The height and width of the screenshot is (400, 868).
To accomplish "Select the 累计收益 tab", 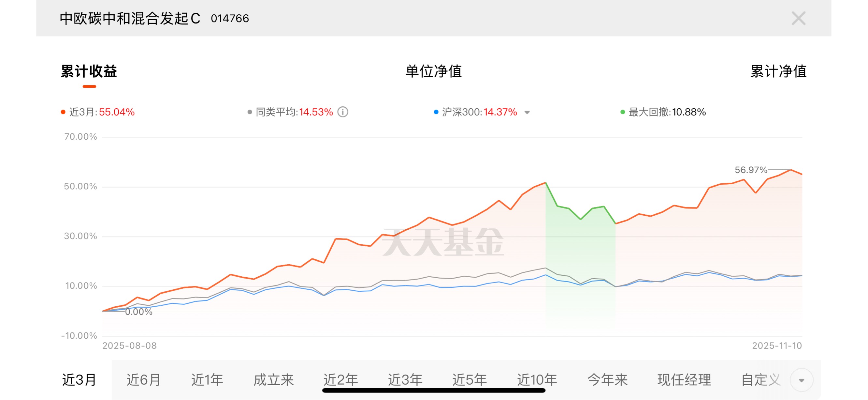I will pos(89,71).
